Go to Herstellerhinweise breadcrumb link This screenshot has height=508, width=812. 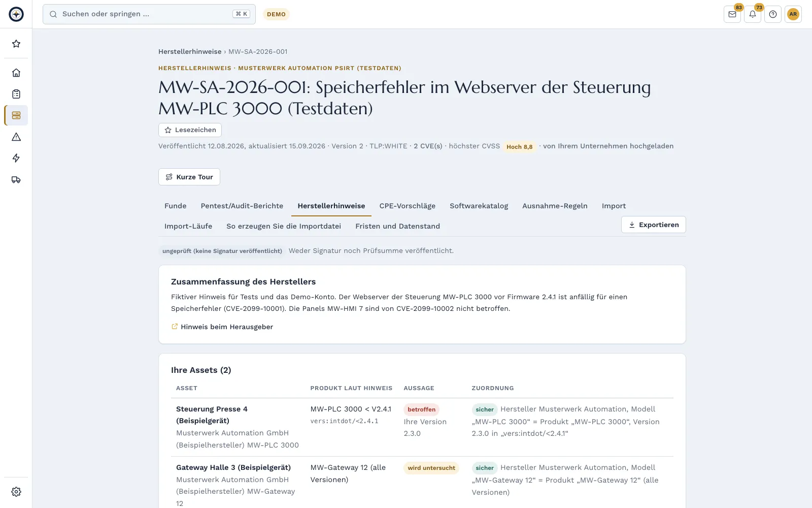pos(190,51)
